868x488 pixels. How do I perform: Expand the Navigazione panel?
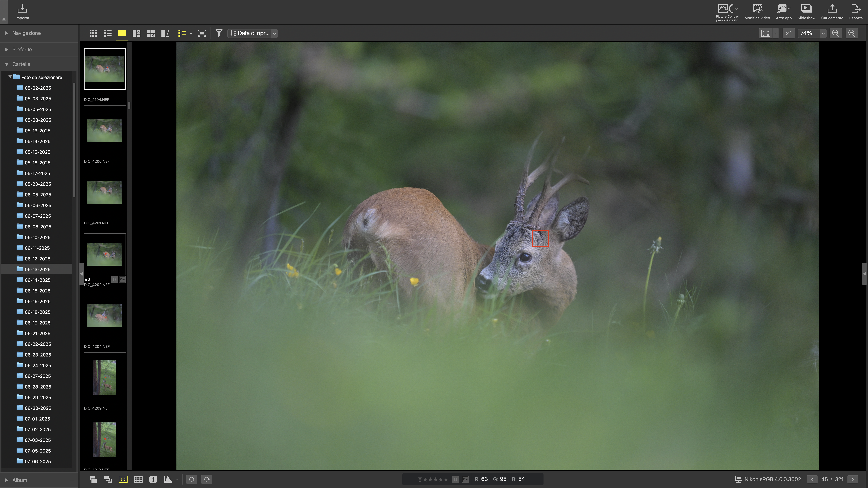(x=6, y=33)
